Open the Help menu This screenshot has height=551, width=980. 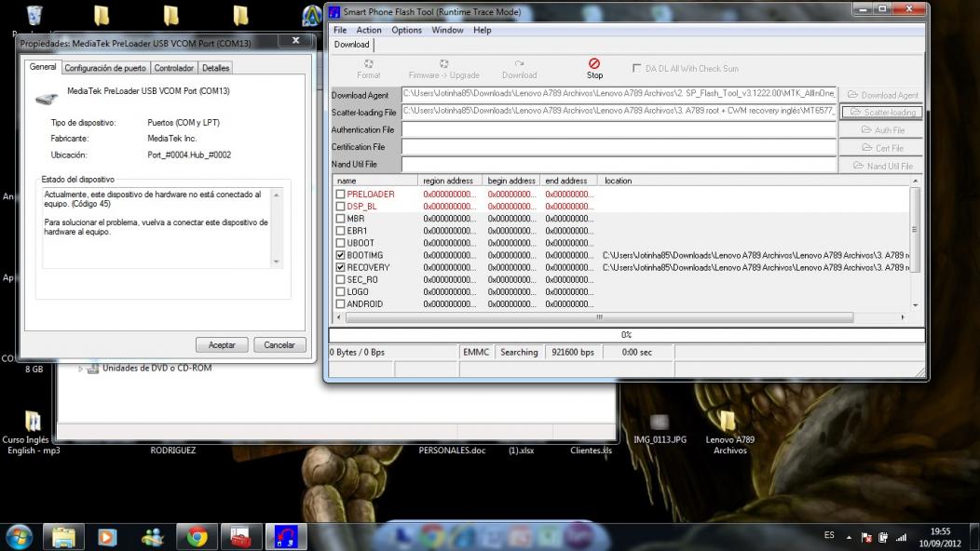482,30
